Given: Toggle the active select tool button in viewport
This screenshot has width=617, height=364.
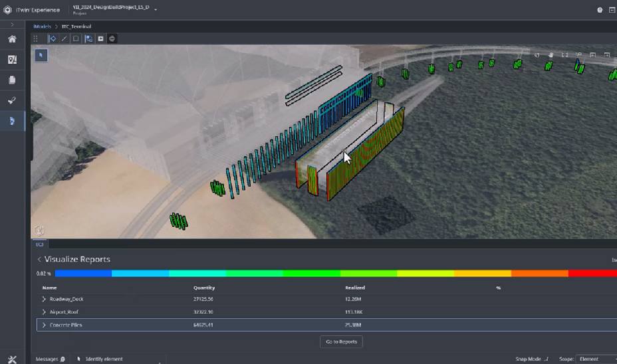Looking at the screenshot, I should [x=41, y=55].
